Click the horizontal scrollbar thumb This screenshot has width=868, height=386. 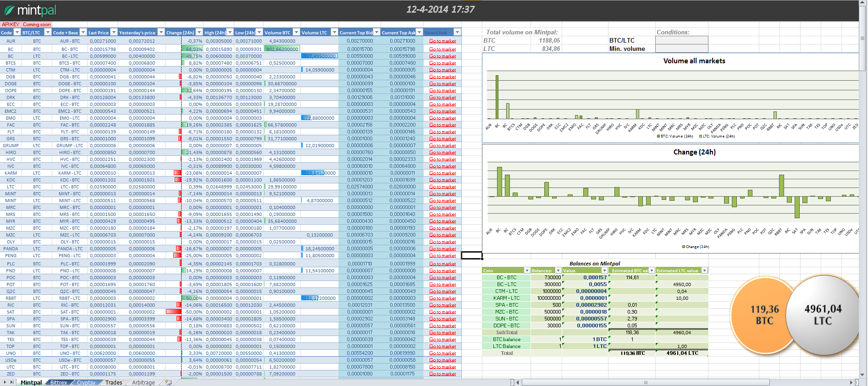[645, 382]
